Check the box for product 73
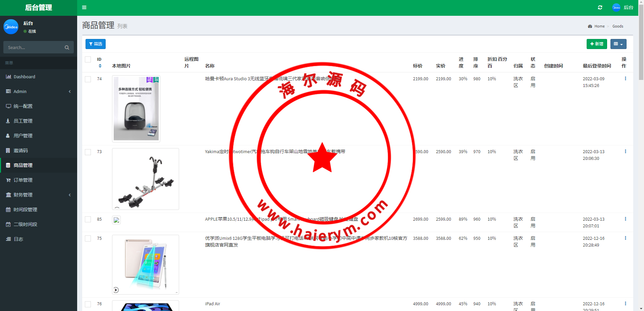Viewport: 644px width, 311px height. point(88,152)
